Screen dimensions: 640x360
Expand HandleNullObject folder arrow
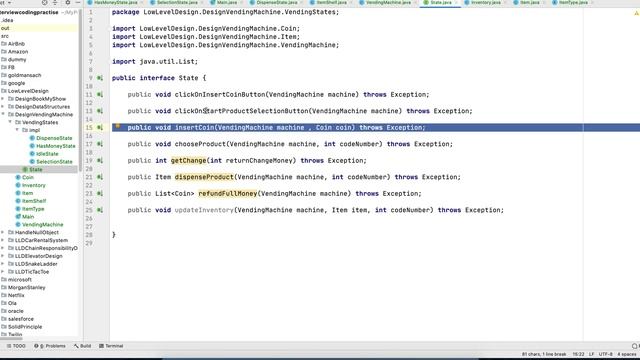[x=3, y=232]
